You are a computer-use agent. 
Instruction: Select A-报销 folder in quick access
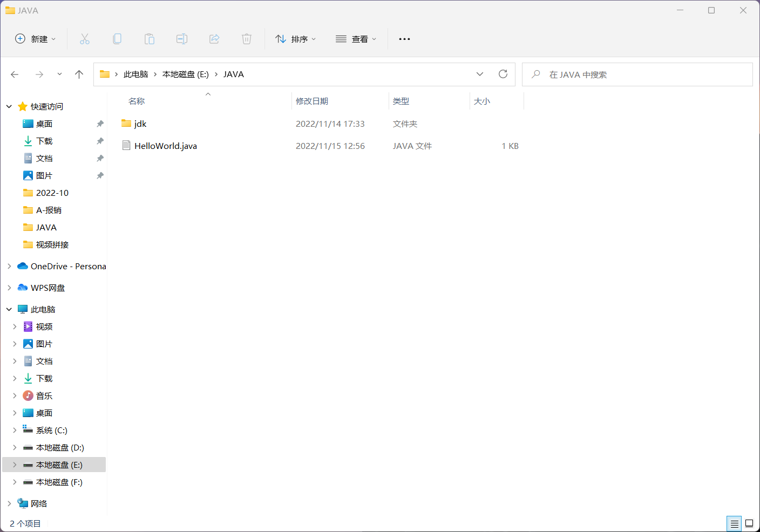pyautogui.click(x=49, y=210)
